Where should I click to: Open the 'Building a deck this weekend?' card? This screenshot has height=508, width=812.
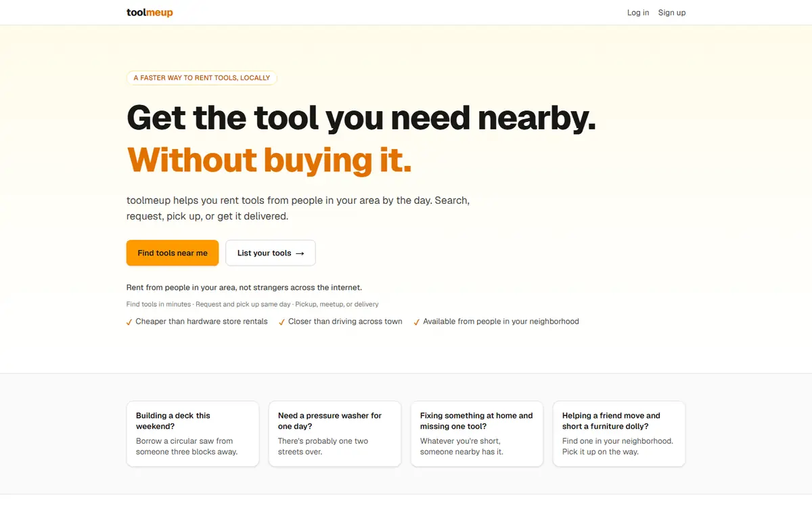coord(193,433)
